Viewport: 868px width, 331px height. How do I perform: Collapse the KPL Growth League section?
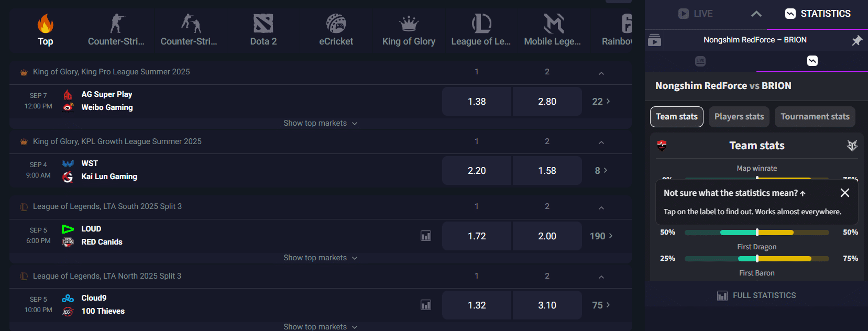click(601, 141)
